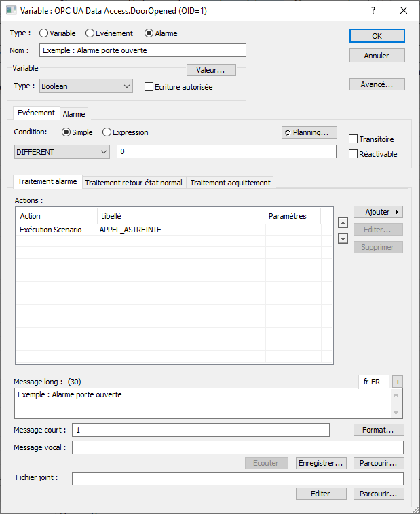
Task: Choose the Expression condition radio button
Action: (107, 132)
